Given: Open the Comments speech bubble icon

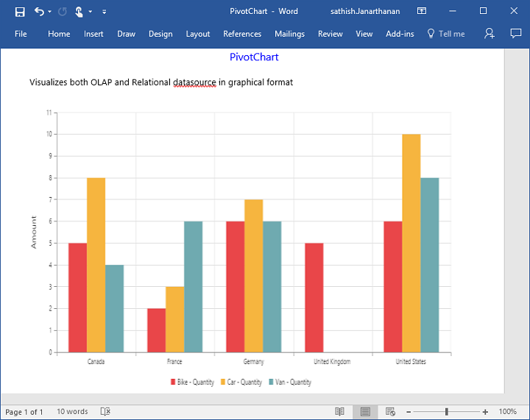Looking at the screenshot, I should pyautogui.click(x=515, y=34).
